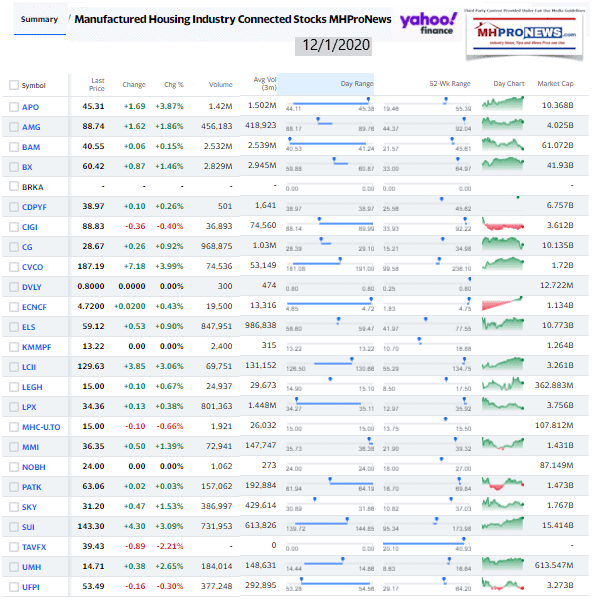This screenshot has width=592, height=605.
Task: Toggle the select-all checkbox beside Symbol
Action: 14,85
